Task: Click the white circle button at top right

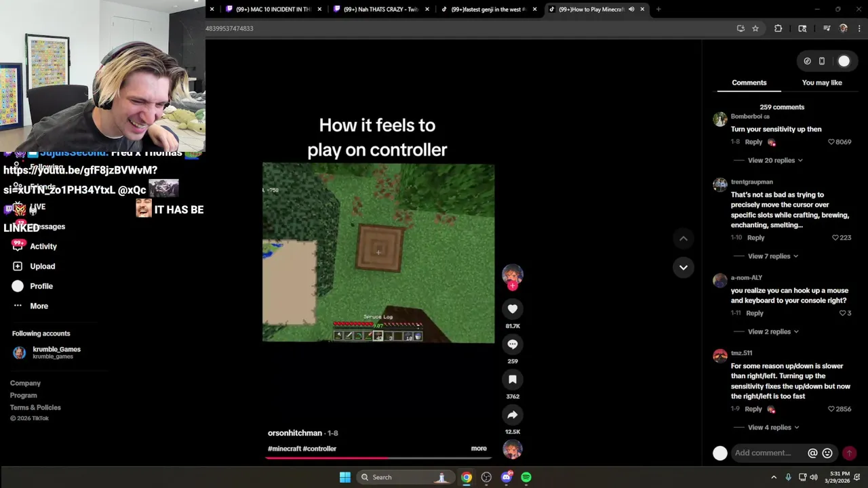Action: (x=844, y=61)
